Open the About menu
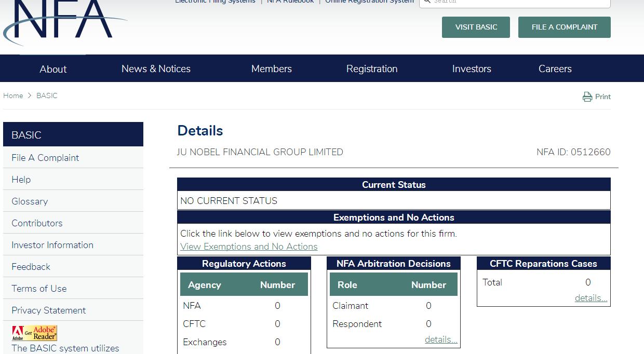Viewport: 644px width, 354px height. point(53,69)
